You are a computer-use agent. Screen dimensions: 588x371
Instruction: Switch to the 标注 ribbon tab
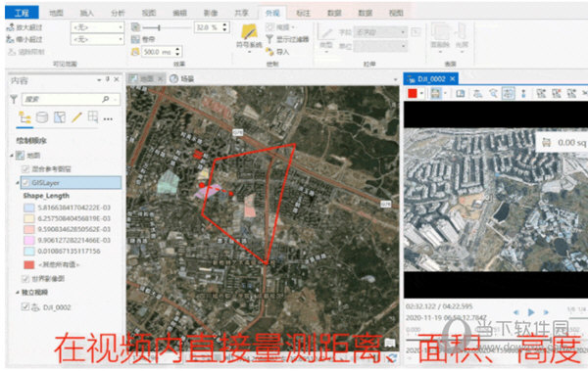tap(303, 13)
